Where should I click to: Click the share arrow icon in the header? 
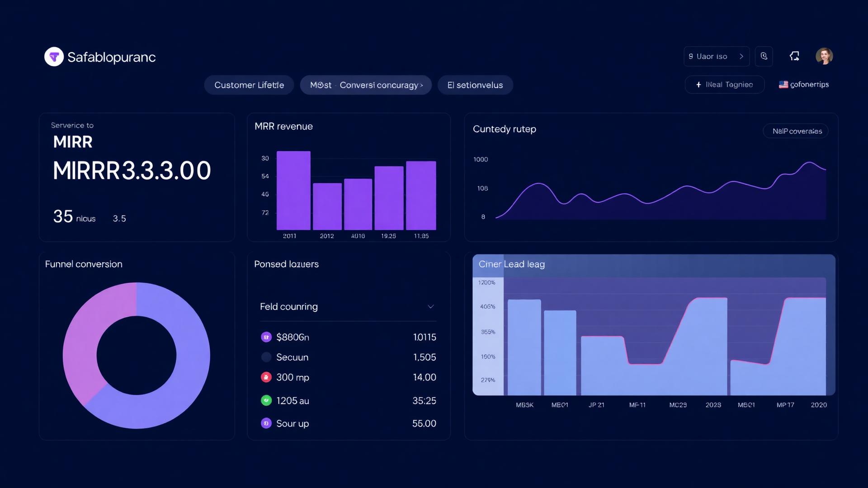point(795,56)
